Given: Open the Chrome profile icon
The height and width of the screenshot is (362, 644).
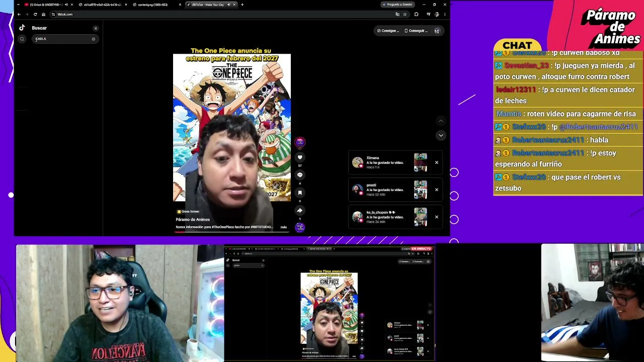Looking at the screenshot, I should coord(436,14).
